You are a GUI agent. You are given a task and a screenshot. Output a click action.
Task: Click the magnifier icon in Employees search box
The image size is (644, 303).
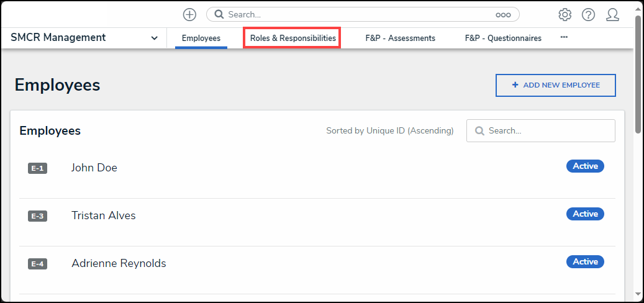point(479,130)
